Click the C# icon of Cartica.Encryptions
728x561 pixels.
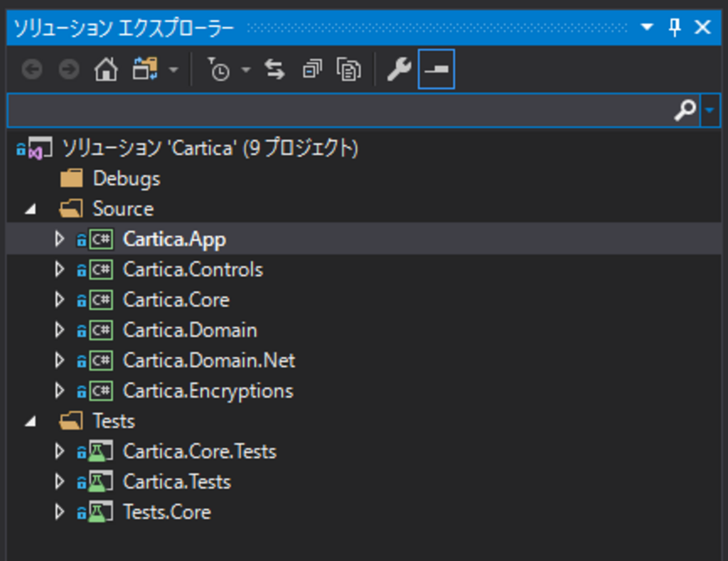point(101,391)
